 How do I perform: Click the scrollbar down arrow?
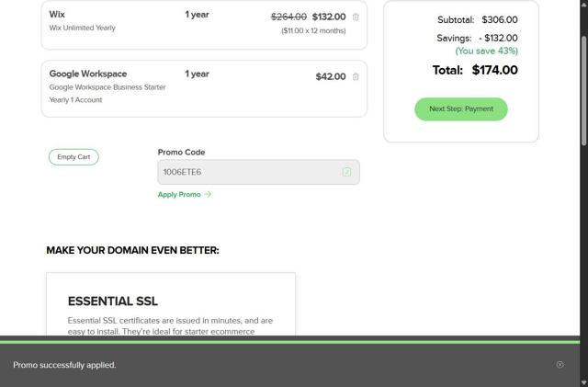pyautogui.click(x=584, y=383)
